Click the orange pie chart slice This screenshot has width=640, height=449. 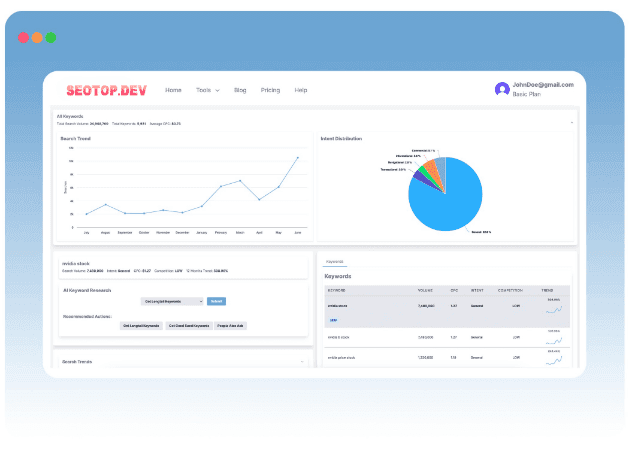coord(433,173)
